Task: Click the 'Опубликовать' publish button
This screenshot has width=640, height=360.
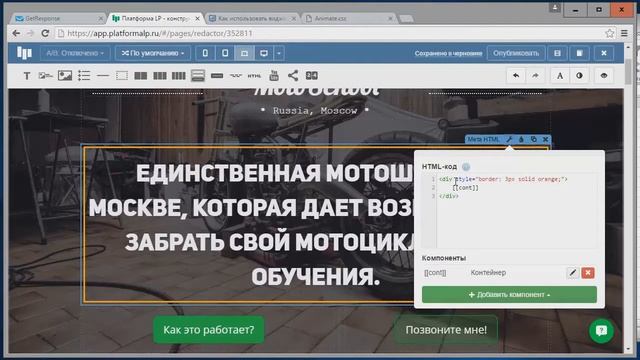Action: [516, 53]
